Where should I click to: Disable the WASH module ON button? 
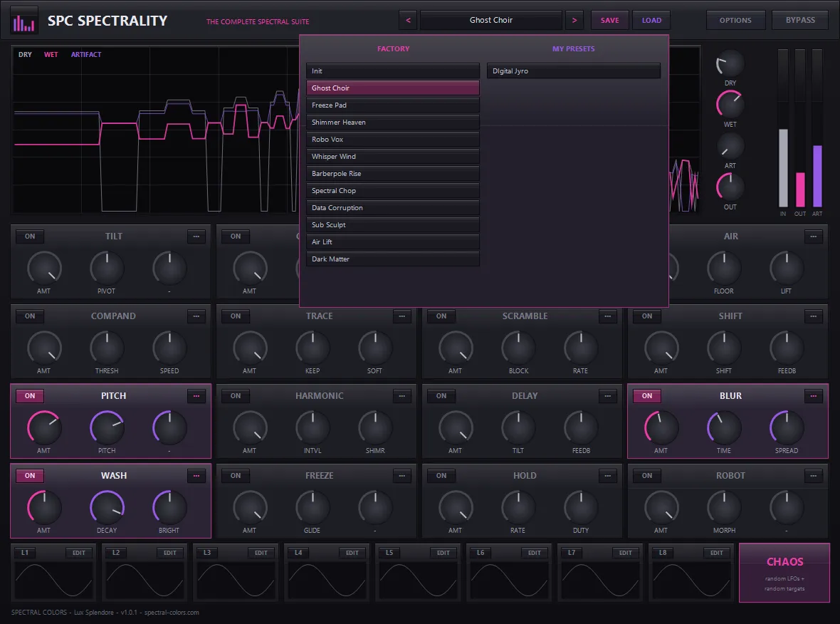(x=30, y=476)
